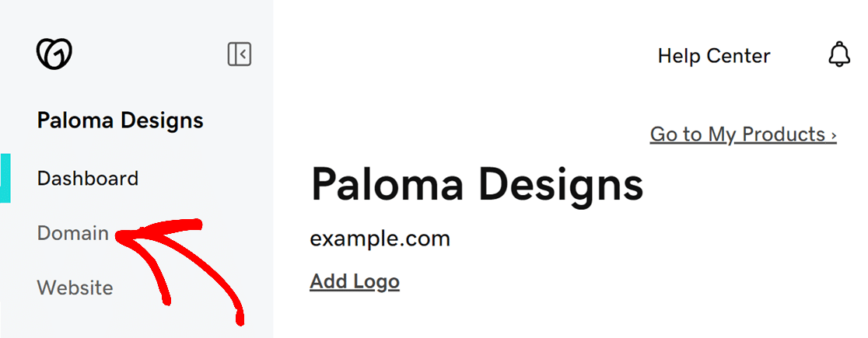The height and width of the screenshot is (338, 868).
Task: Open notifications via the bell icon
Action: point(839,54)
